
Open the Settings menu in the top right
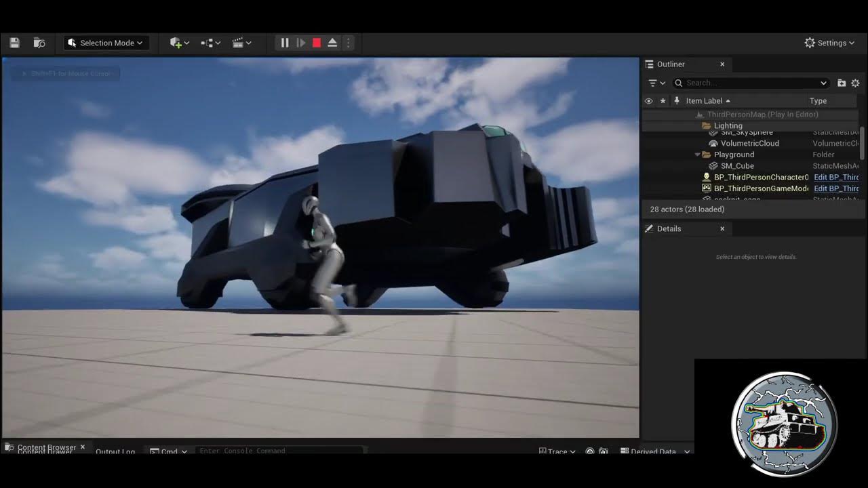(829, 42)
